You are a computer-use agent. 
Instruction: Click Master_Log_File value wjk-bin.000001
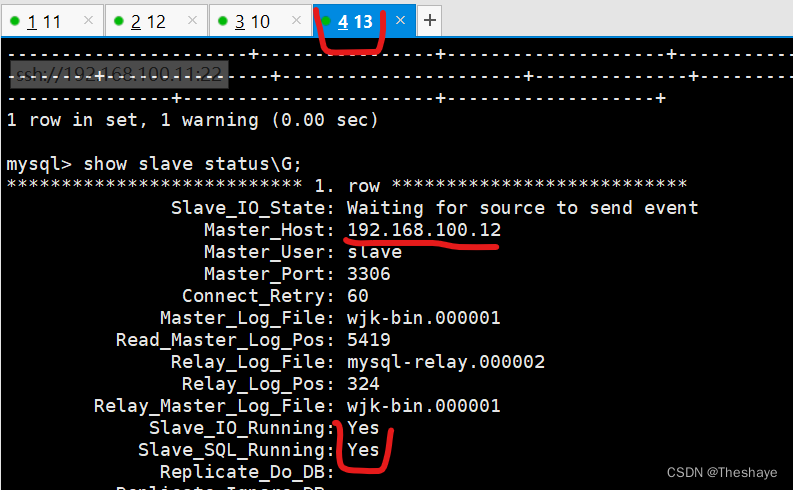424,318
